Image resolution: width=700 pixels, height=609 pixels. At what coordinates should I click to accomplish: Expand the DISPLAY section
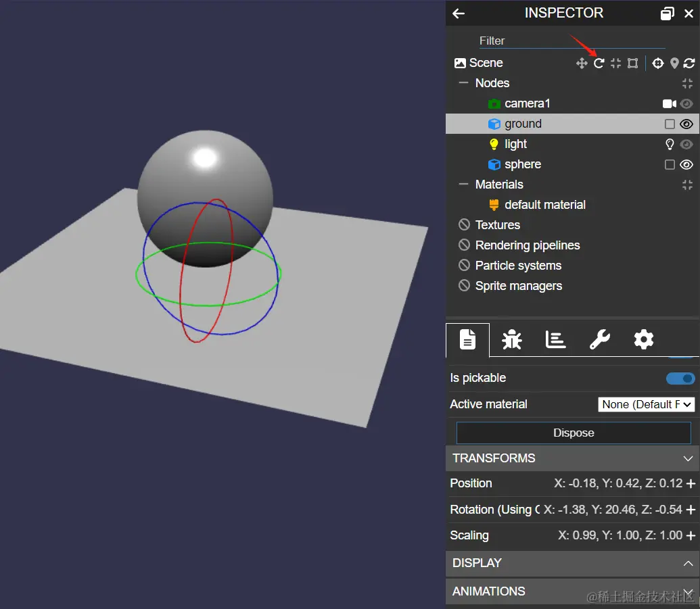(572, 563)
